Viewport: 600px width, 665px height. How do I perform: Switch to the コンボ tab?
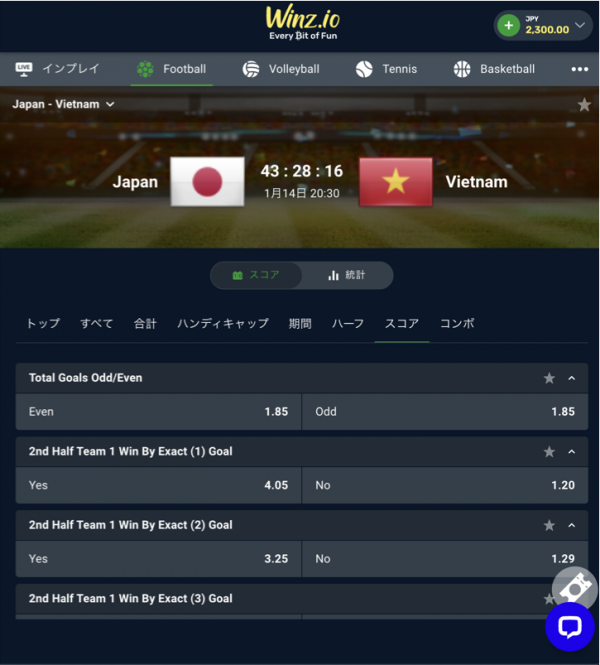457,324
